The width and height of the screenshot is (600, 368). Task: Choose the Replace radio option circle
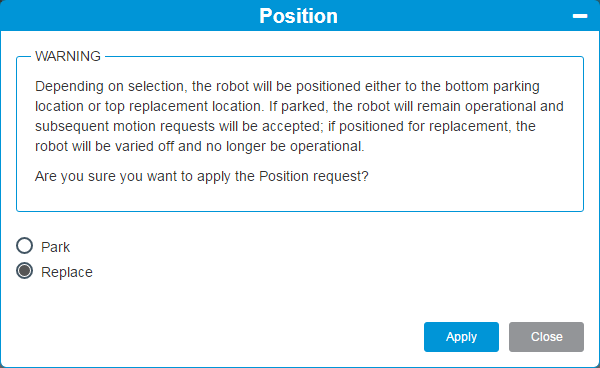coord(24,271)
